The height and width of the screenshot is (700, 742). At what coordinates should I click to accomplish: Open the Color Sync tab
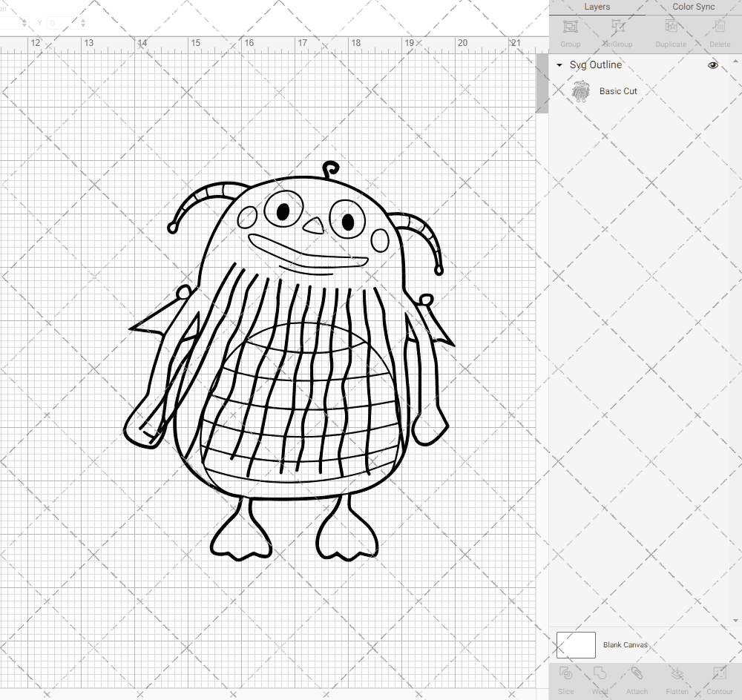693,7
